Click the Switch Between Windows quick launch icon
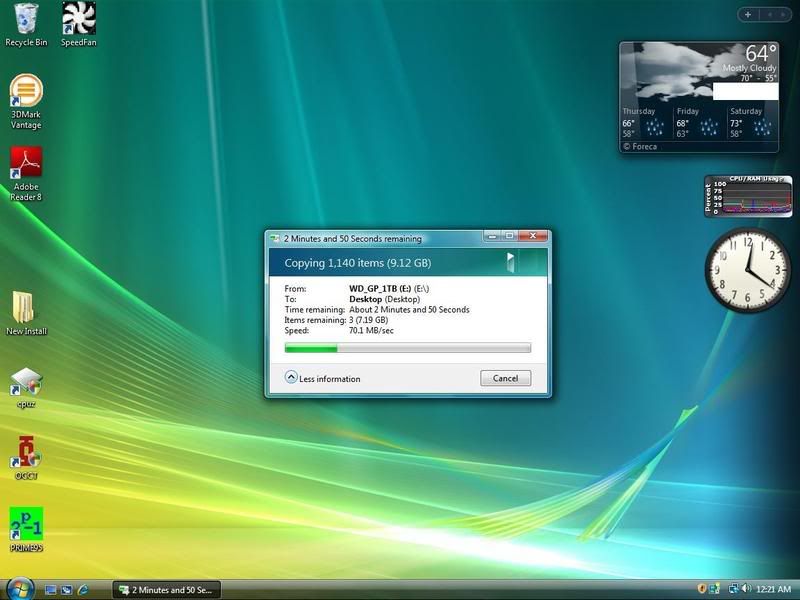 [x=66, y=590]
